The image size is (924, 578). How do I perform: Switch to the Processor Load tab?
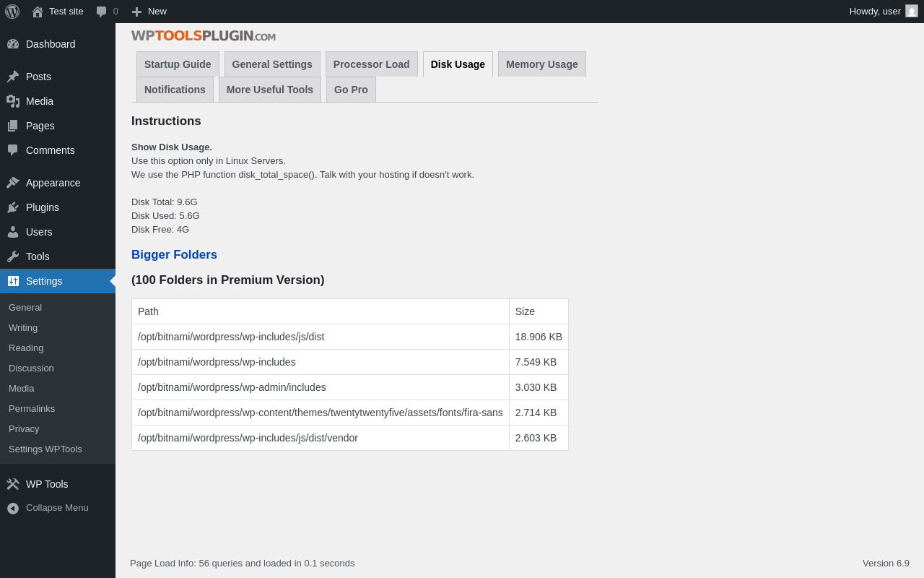pyautogui.click(x=371, y=64)
